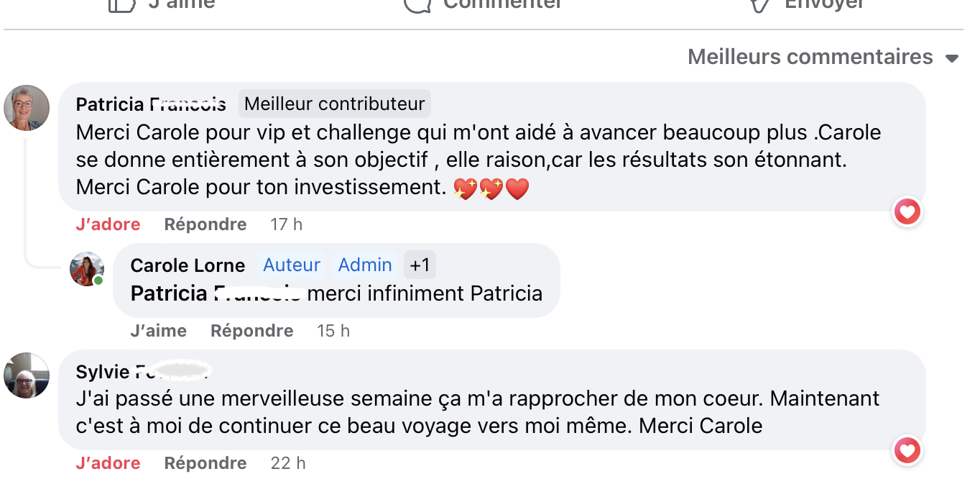Viewport: 980px width, 479px height.
Task: View heart reactions on Patricia's comment
Action: coord(907,212)
